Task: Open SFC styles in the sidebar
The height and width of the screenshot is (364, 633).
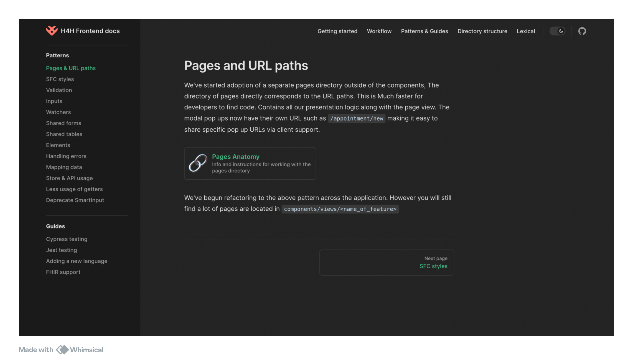Action: pos(60,79)
